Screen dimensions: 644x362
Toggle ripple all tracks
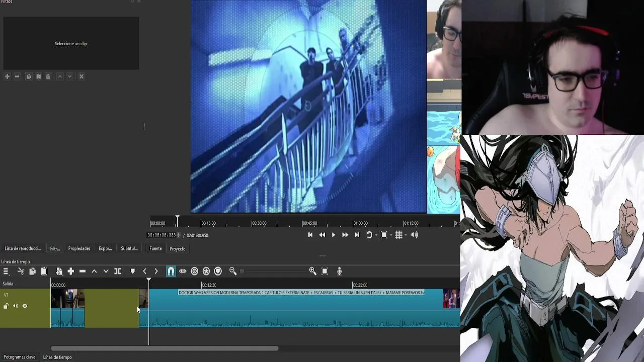pos(206,271)
